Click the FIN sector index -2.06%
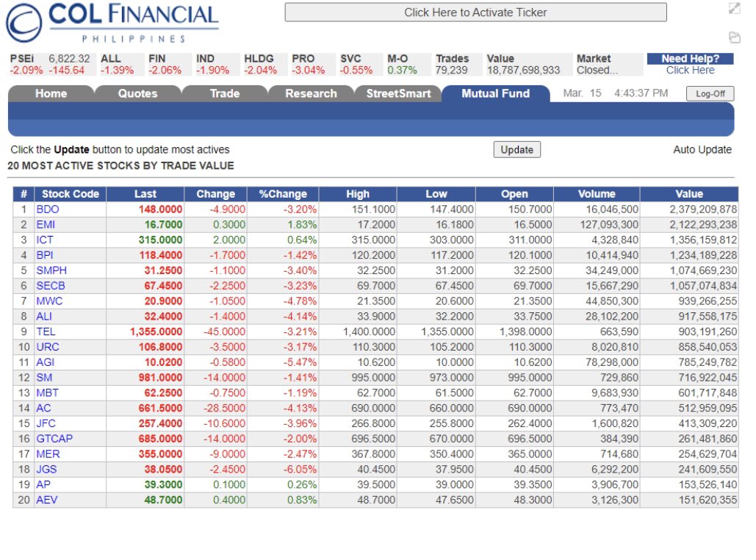 [x=165, y=71]
